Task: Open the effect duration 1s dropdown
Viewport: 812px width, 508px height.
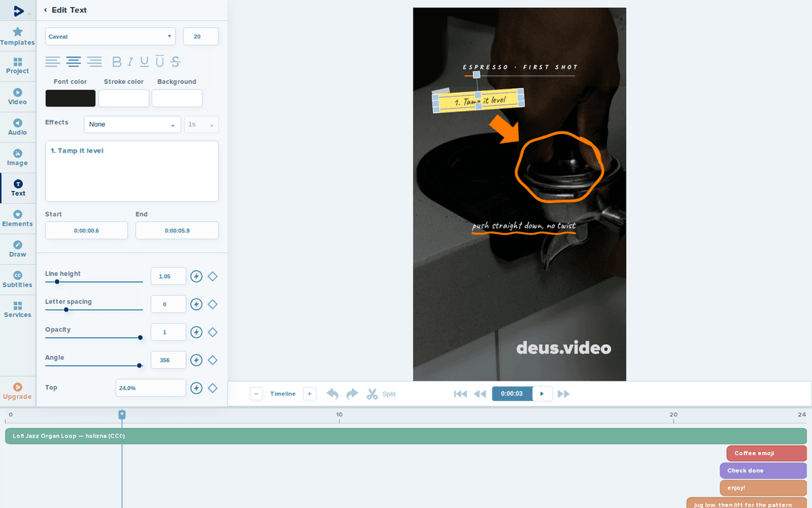Action: point(202,125)
